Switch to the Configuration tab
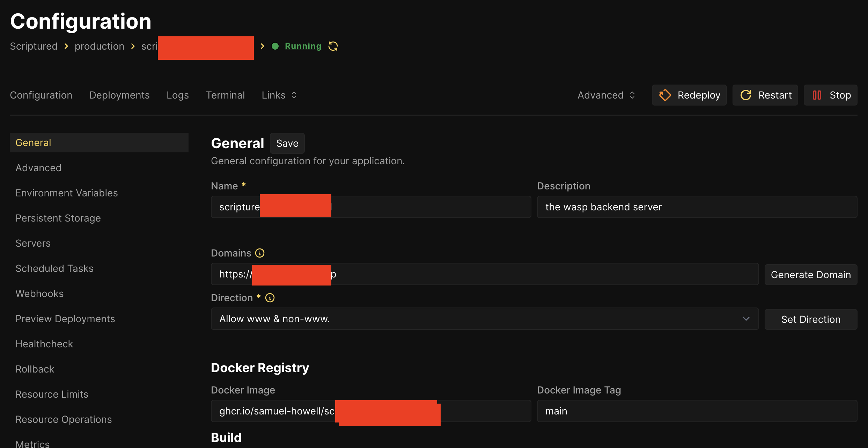Screen dimensions: 868x448 [41, 95]
